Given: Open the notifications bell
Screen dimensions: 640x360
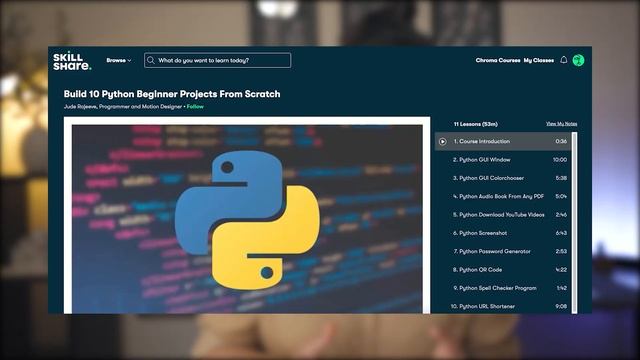Looking at the screenshot, I should (564, 60).
